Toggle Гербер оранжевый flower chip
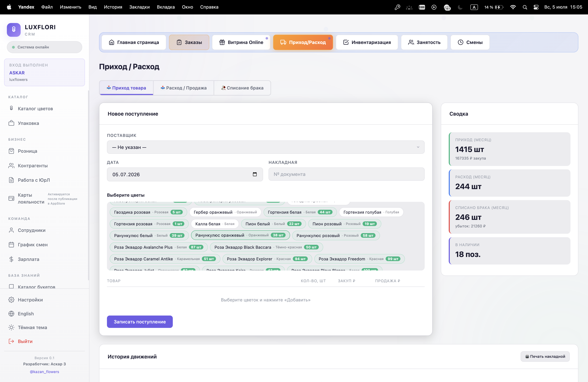Viewport: 588px width, 382px height. 225,212
